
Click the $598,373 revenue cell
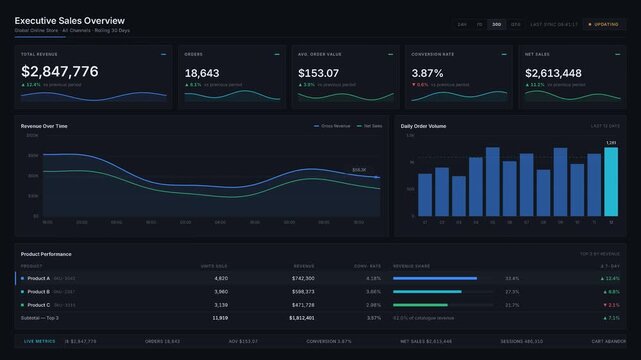[x=303, y=292]
